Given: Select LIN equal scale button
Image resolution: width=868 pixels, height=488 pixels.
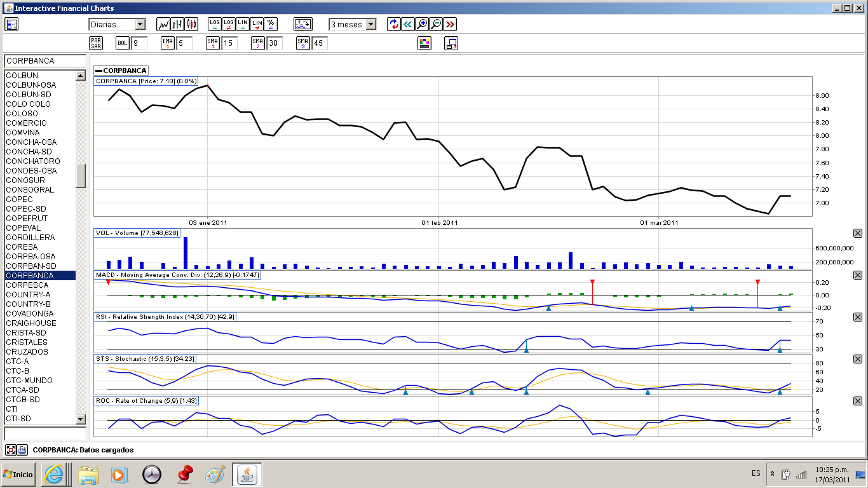Looking at the screenshot, I should (x=243, y=24).
